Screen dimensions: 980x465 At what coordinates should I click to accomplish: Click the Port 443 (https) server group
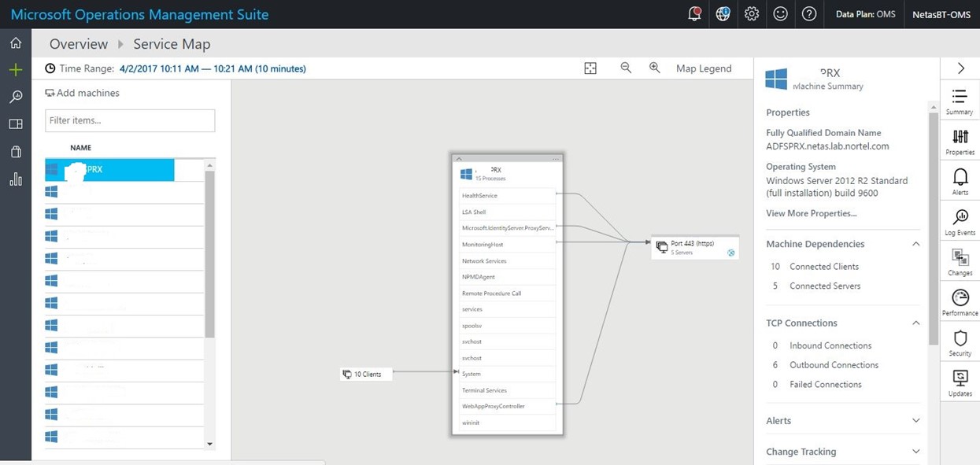coord(695,248)
